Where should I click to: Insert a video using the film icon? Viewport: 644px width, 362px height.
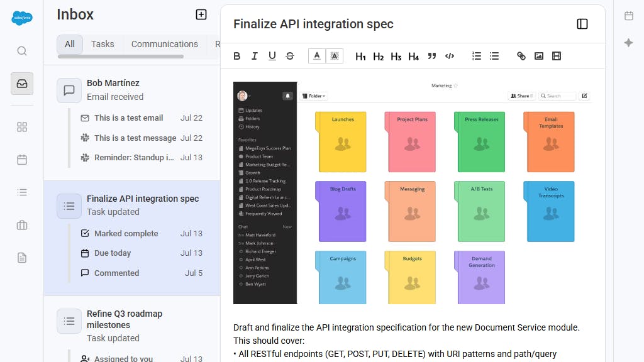tap(557, 56)
